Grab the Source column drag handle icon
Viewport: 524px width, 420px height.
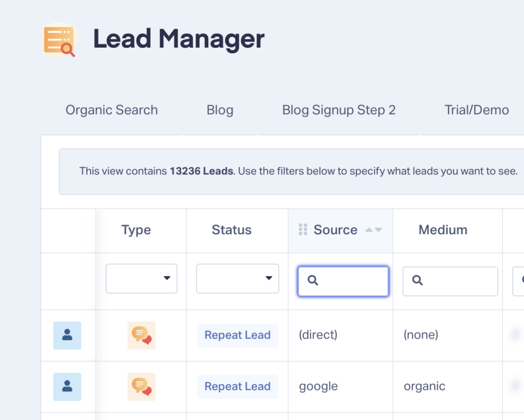(x=303, y=230)
